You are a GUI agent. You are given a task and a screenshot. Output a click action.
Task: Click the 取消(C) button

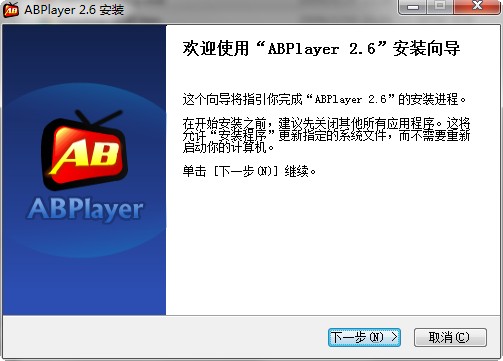pos(450,337)
